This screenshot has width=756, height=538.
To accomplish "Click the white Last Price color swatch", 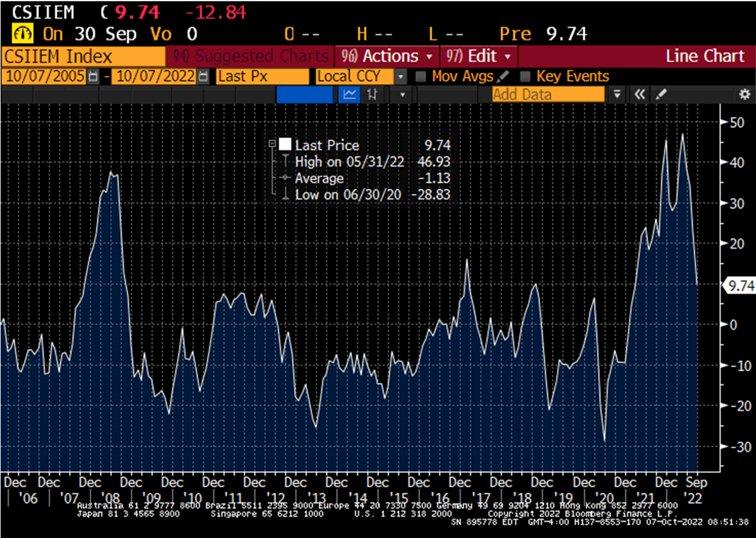I will point(284,145).
